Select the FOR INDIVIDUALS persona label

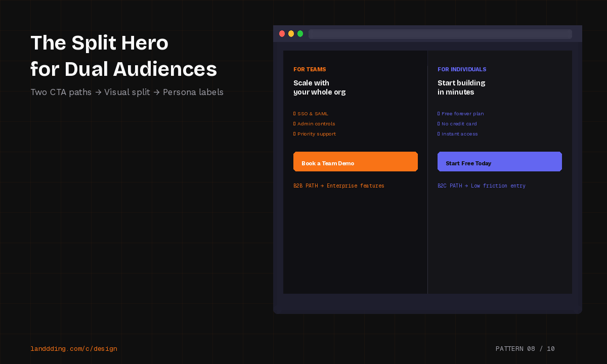click(x=462, y=69)
